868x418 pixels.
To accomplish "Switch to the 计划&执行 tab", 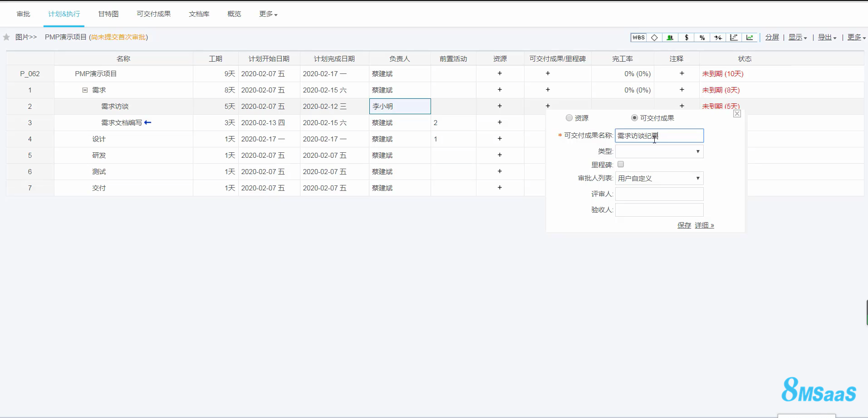I will (x=64, y=14).
